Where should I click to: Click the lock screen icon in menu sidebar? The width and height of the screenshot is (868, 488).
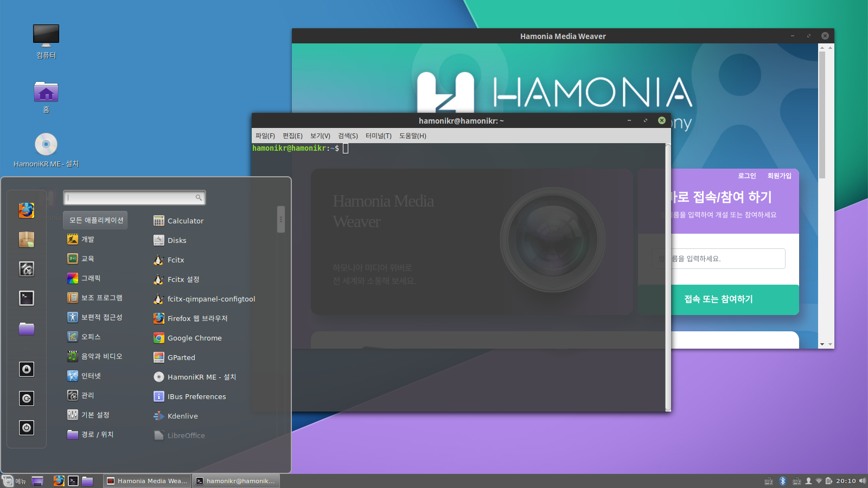[27, 369]
